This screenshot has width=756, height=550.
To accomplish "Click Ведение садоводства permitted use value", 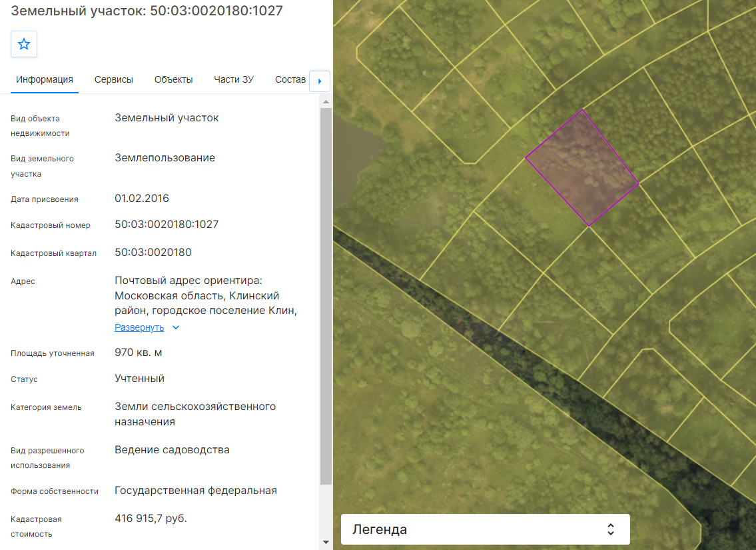I will (x=172, y=450).
